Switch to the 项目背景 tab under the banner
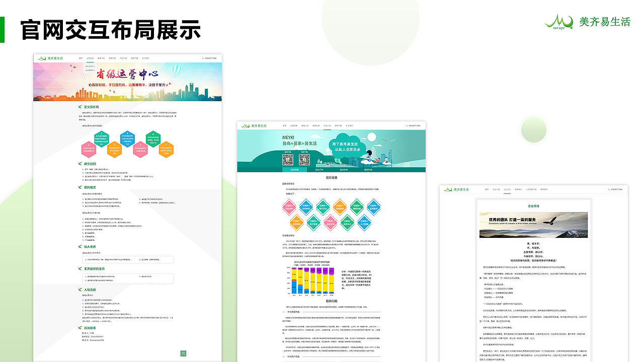The height and width of the screenshot is (362, 644). [x=295, y=169]
